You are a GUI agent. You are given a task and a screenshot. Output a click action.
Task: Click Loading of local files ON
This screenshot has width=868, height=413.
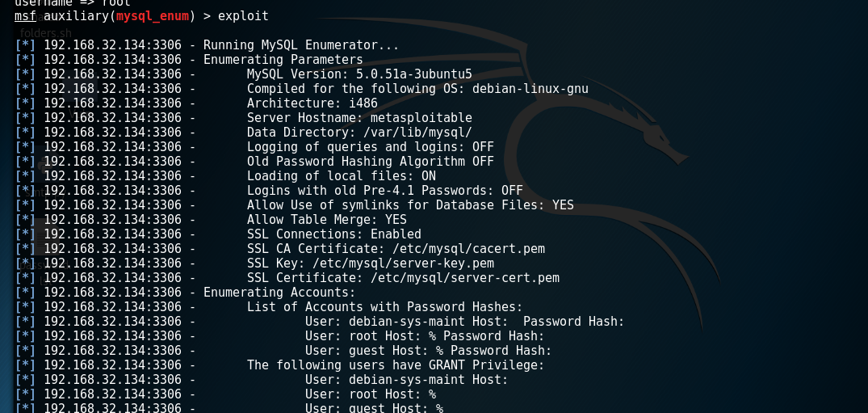point(341,176)
